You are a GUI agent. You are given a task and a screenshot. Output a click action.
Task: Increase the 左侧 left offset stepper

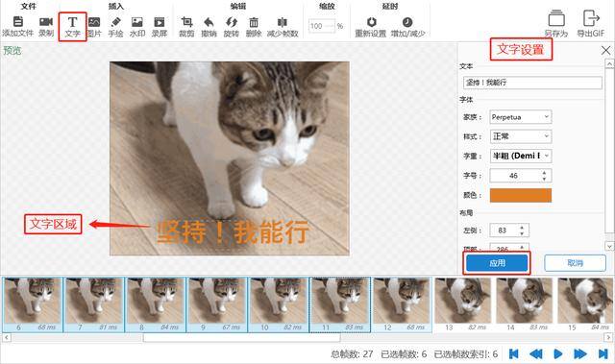(x=522, y=227)
